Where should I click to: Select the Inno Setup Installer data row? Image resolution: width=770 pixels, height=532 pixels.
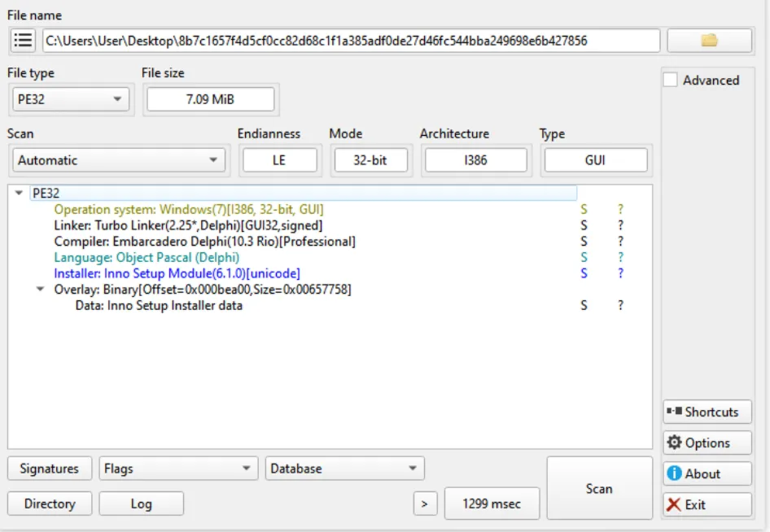(159, 306)
